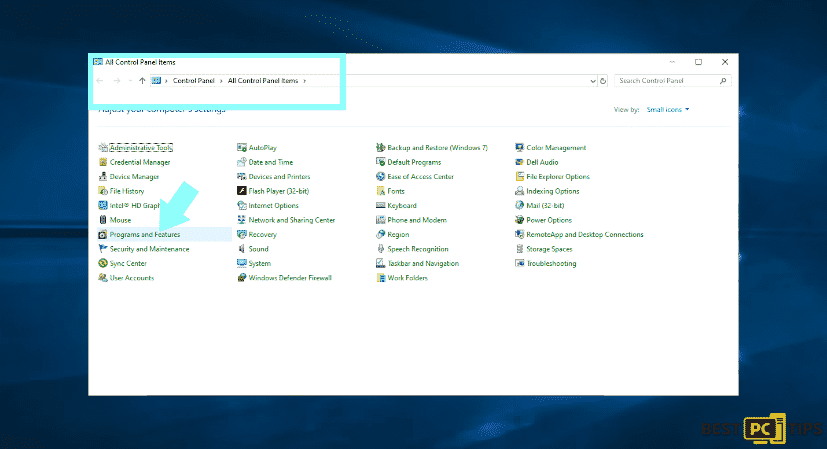The image size is (827, 449).
Task: Refresh the Control Panel view
Action: tap(603, 81)
